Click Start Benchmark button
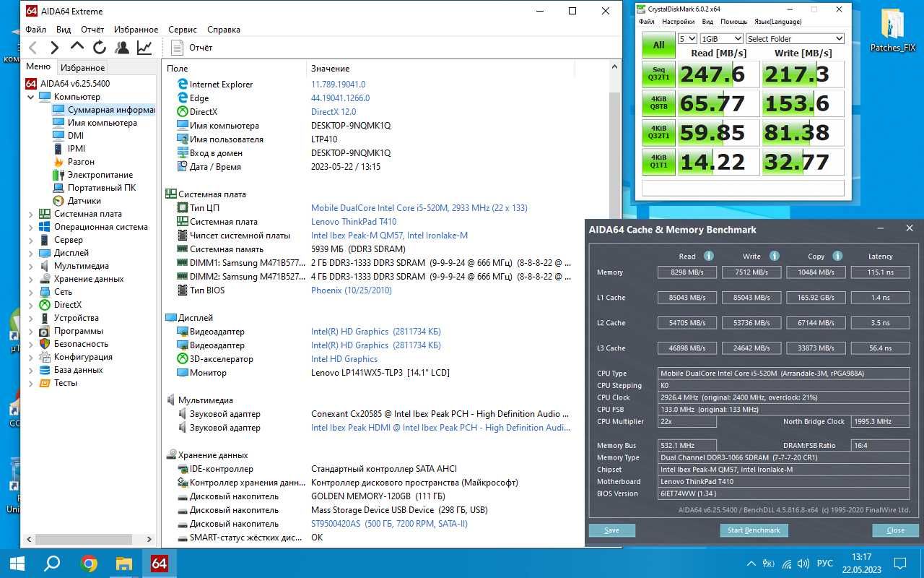924x578 pixels. (754, 530)
